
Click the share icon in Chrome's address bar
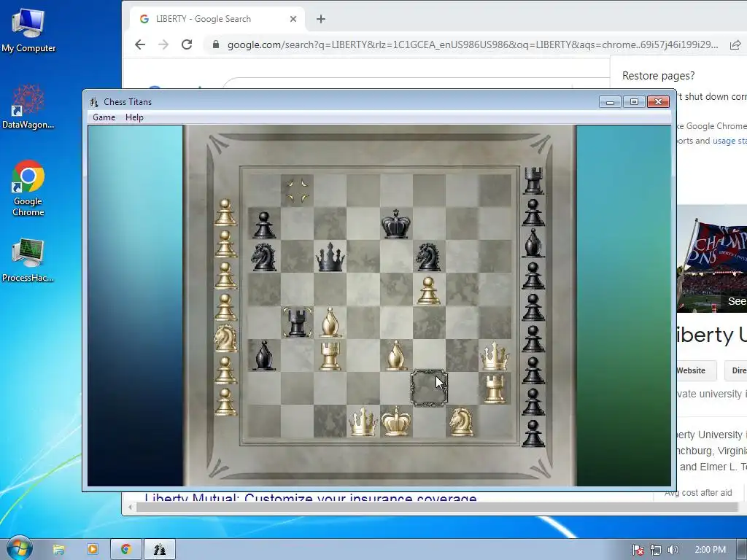click(x=735, y=44)
